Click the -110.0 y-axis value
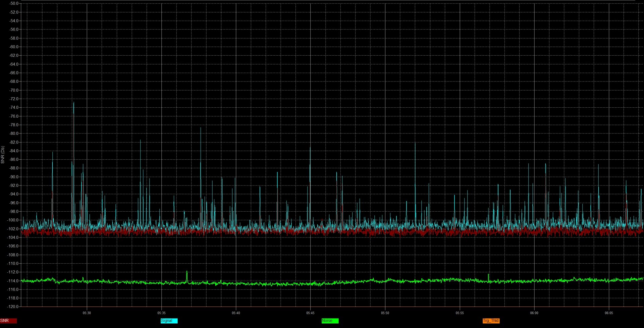The image size is (644, 328). pyautogui.click(x=13, y=263)
